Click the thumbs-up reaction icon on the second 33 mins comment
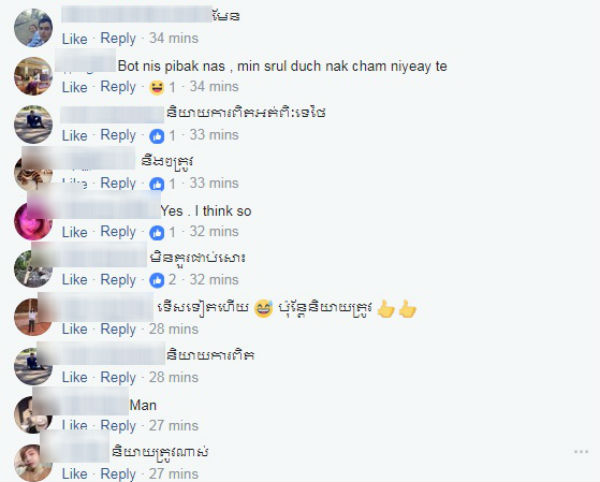Screen dimensions: 600x482 157,184
